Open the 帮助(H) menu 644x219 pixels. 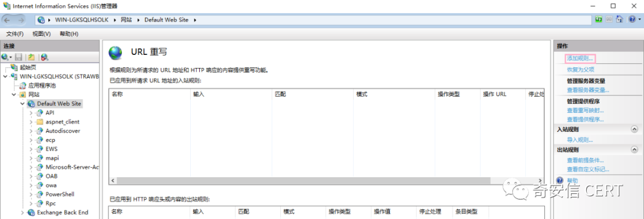pyautogui.click(x=69, y=33)
